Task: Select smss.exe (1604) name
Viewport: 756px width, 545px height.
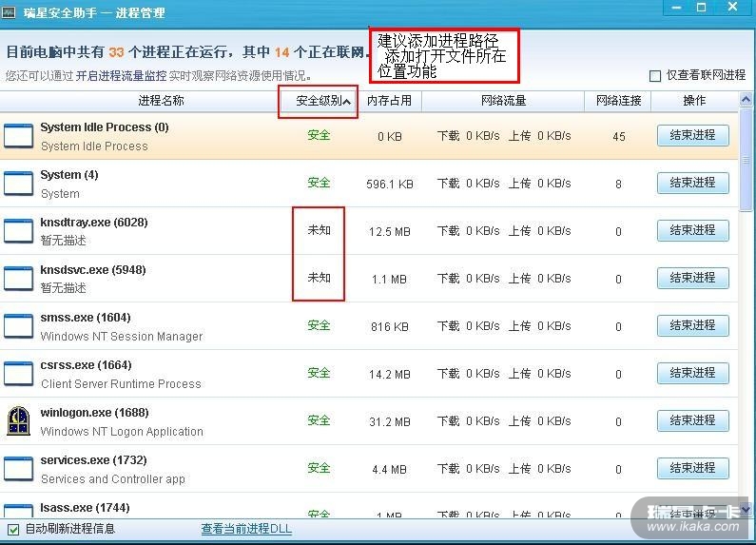Action: (86, 318)
